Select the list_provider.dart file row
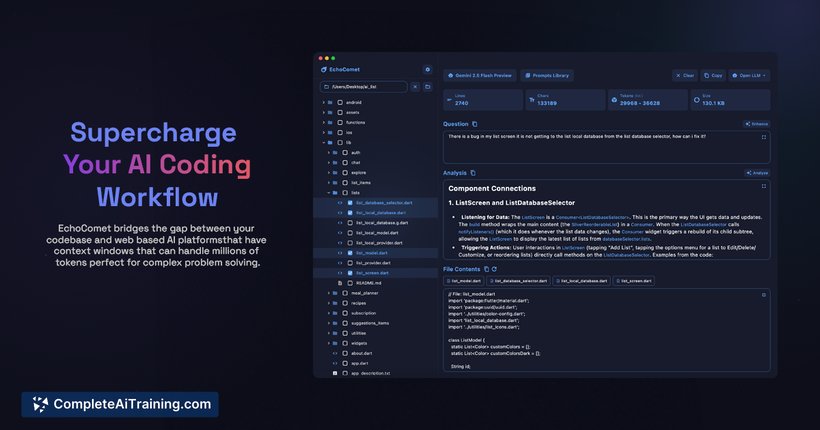 tap(375, 263)
